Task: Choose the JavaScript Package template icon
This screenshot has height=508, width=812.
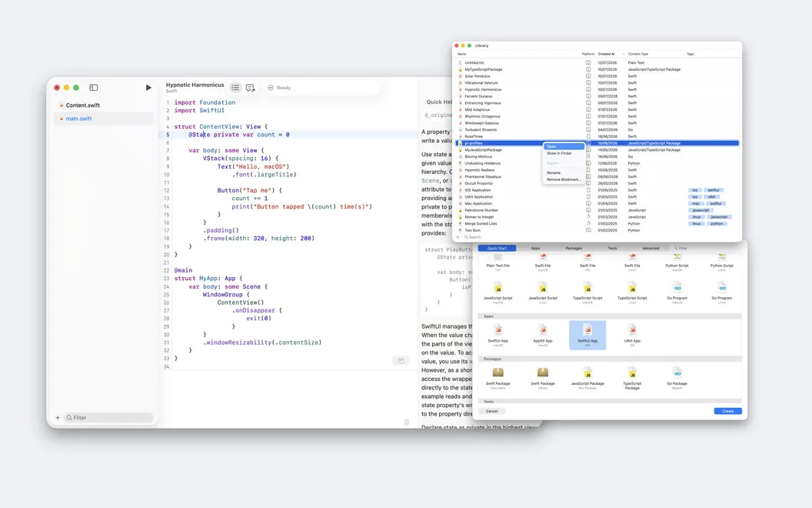Action: 587,373
